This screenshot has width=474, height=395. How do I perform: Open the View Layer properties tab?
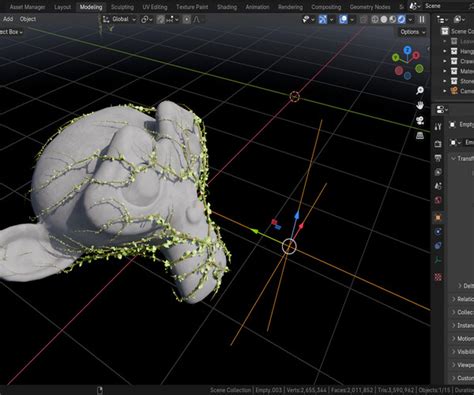pyautogui.click(x=438, y=172)
